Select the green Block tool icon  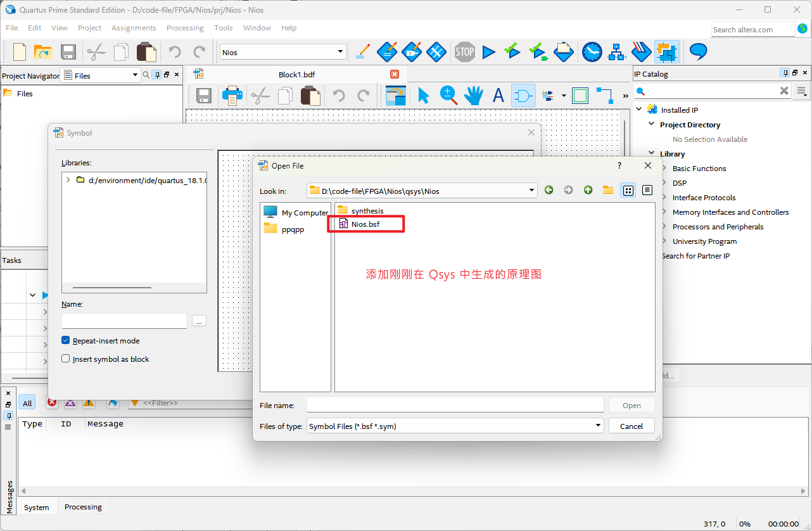(x=580, y=96)
